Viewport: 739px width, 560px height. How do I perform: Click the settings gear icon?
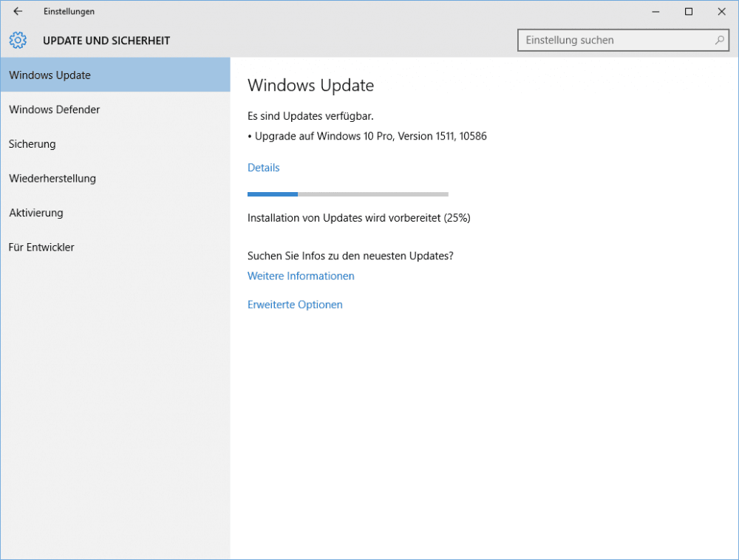point(18,41)
